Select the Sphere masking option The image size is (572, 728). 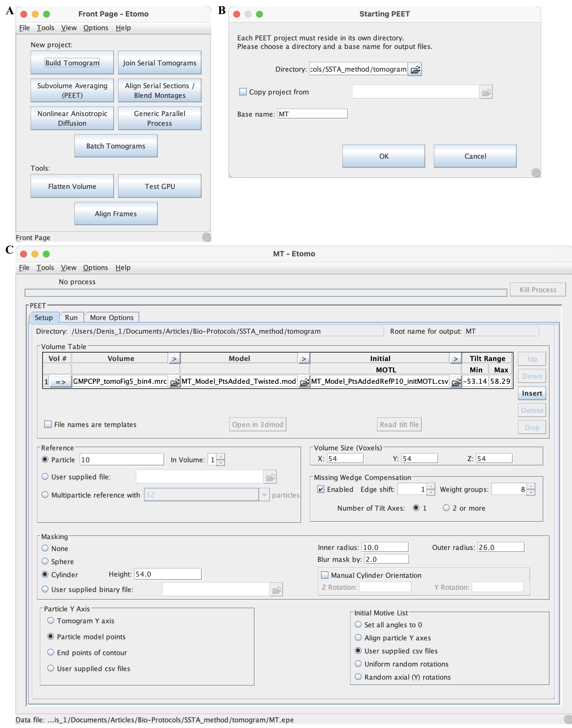pos(45,561)
